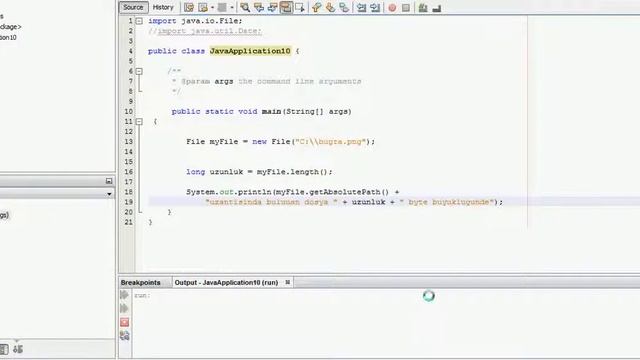This screenshot has height=360, width=640.
Task: Collapse the import fold at line 1
Action: pyautogui.click(x=139, y=21)
